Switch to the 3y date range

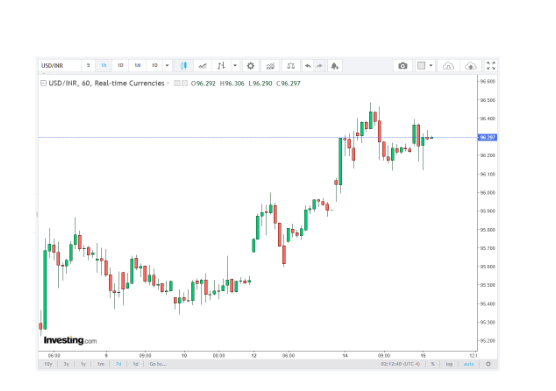(x=66, y=364)
